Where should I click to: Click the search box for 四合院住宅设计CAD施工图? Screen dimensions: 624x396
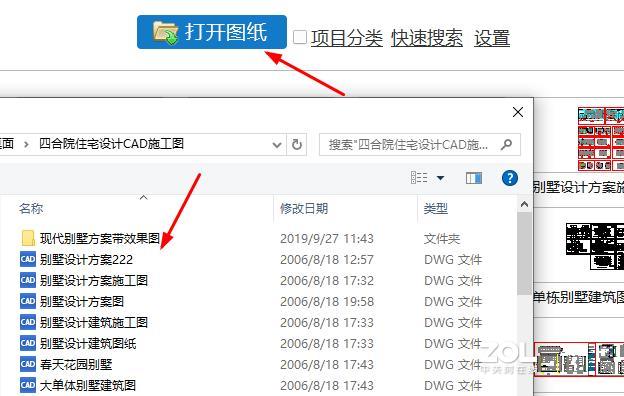point(420,144)
